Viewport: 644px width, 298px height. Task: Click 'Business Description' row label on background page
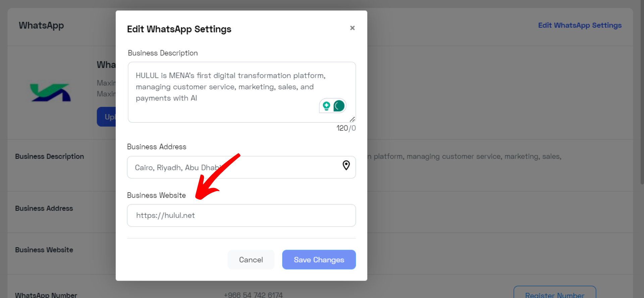[x=50, y=157]
